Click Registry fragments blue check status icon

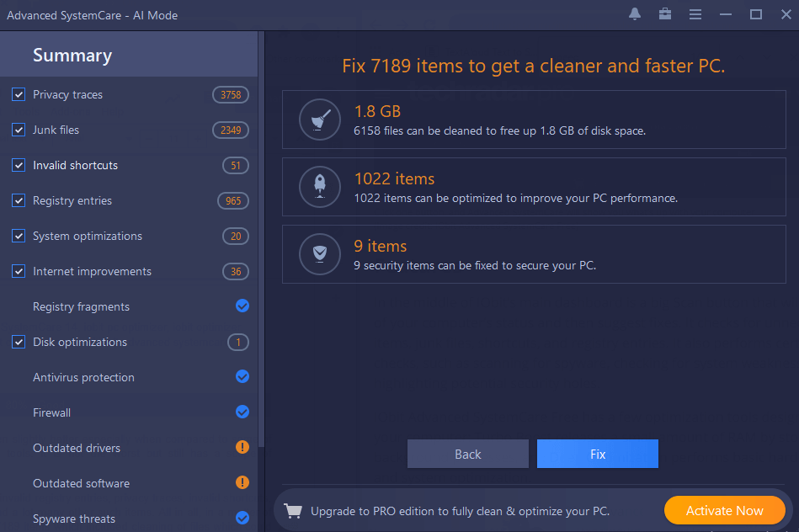(x=242, y=306)
